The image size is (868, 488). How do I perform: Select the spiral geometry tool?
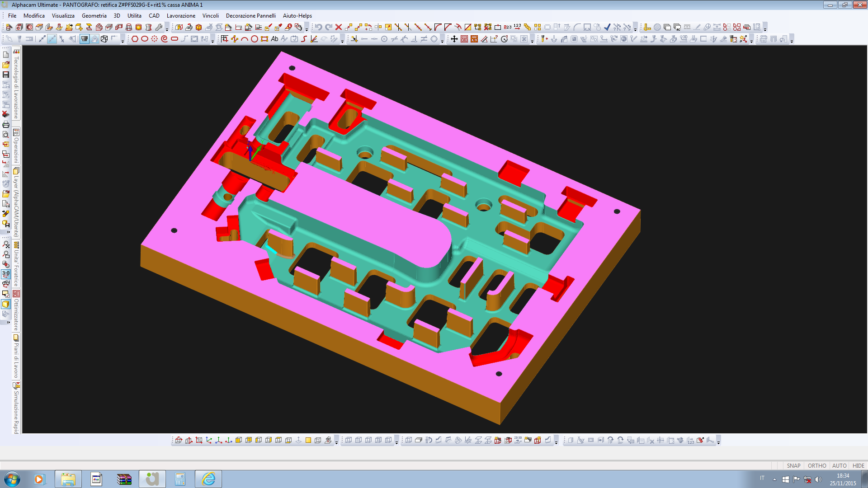[x=164, y=39]
